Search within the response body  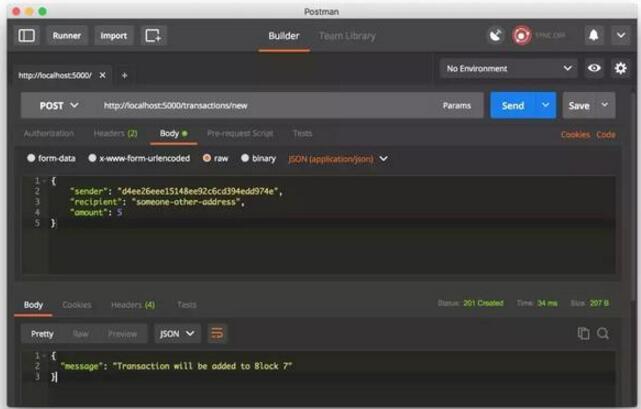(603, 333)
